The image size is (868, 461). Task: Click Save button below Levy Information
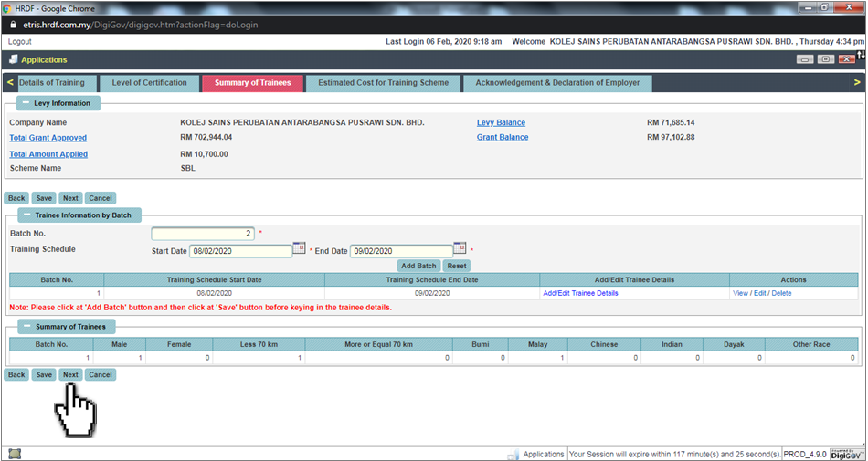click(44, 198)
